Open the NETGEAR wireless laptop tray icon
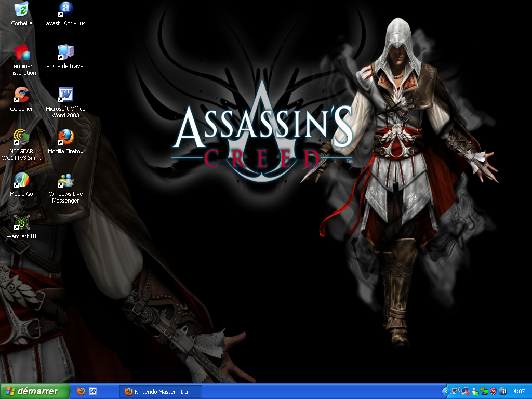532x399 pixels. [x=484, y=392]
